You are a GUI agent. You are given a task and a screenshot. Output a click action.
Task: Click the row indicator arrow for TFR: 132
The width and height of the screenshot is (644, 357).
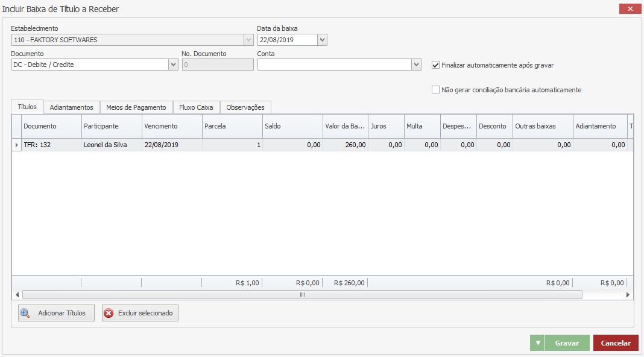click(16, 145)
